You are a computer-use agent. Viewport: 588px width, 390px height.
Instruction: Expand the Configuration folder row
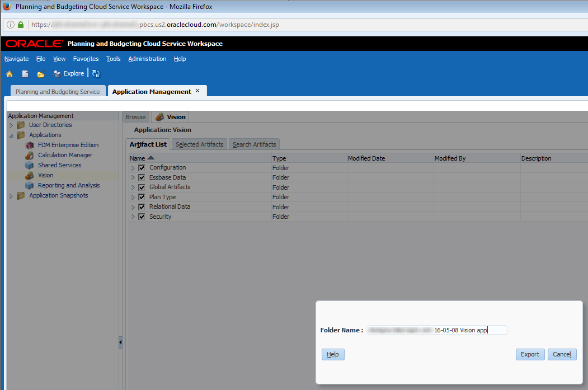pyautogui.click(x=133, y=168)
